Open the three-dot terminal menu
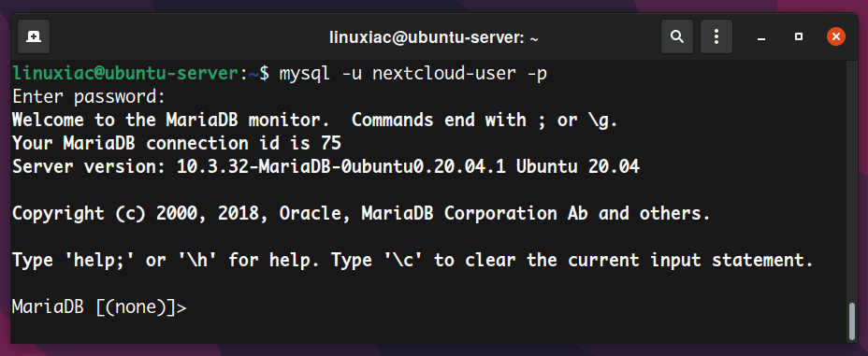The image size is (868, 356). pos(716,36)
